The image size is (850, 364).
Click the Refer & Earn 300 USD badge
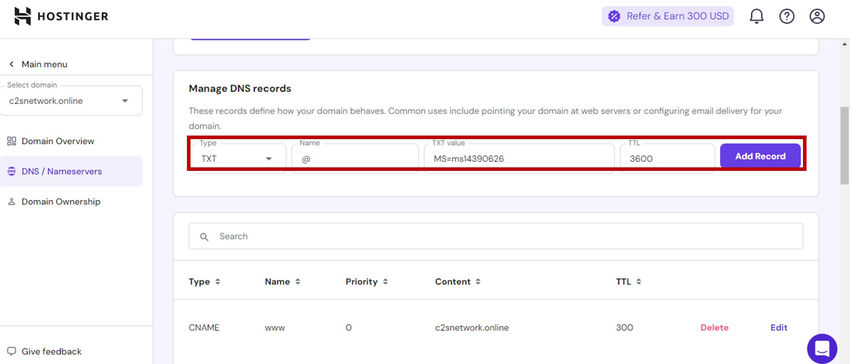tap(667, 16)
